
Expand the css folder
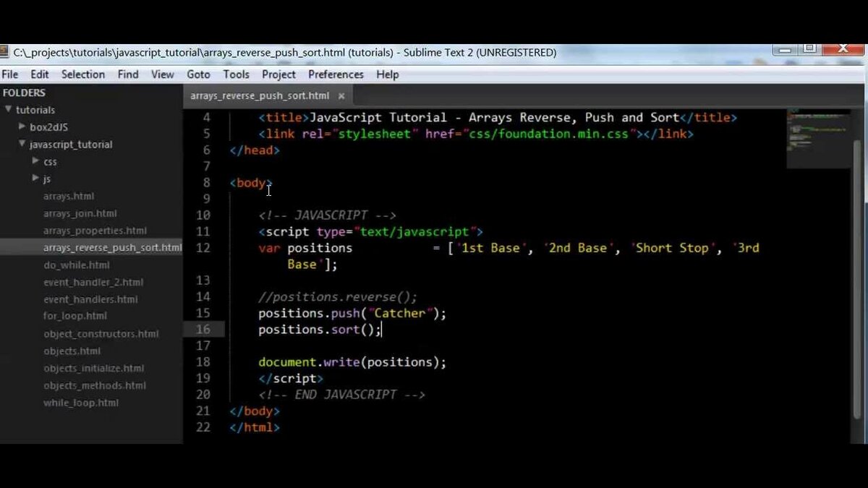pos(36,161)
